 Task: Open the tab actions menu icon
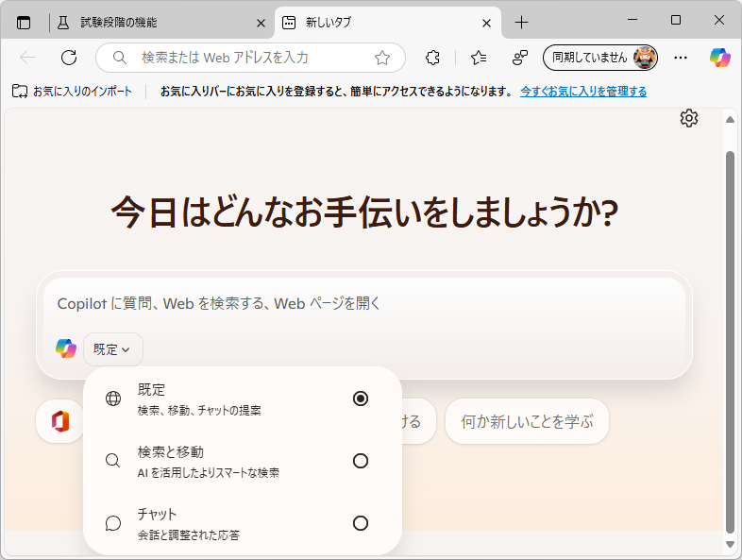[24, 22]
